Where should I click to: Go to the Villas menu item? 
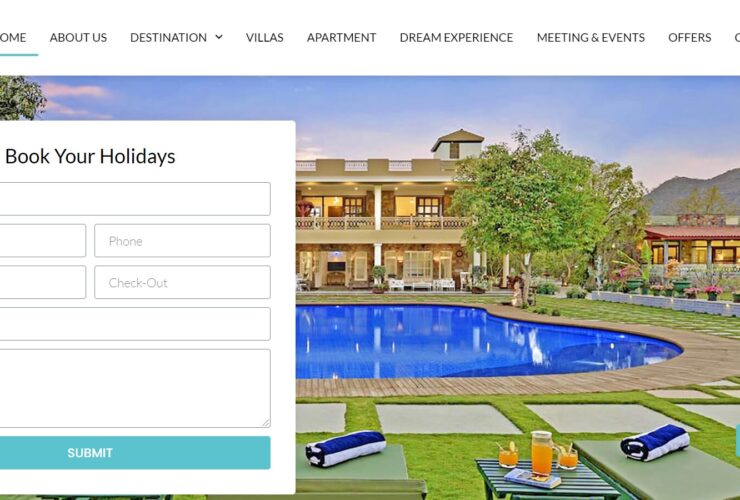tap(264, 37)
